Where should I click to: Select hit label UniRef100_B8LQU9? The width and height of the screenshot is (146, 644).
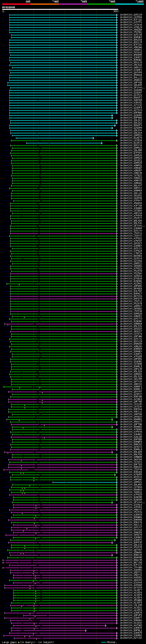point(131,452)
